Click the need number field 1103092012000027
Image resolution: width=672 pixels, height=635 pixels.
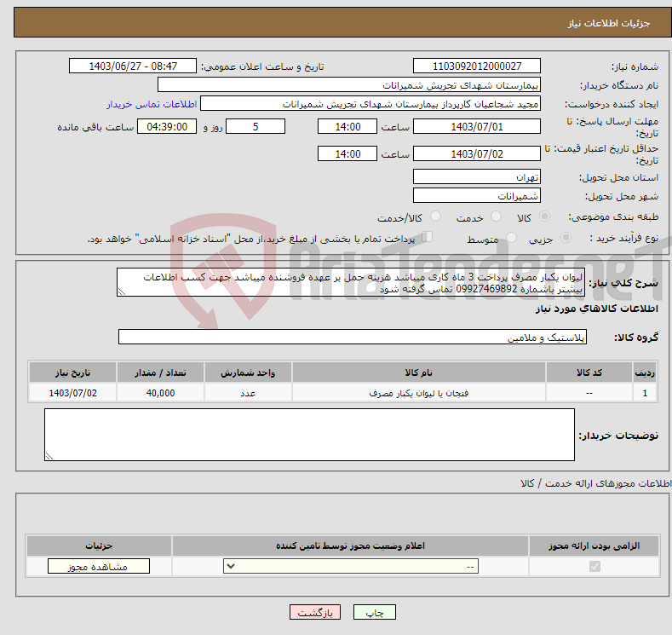[x=477, y=66]
